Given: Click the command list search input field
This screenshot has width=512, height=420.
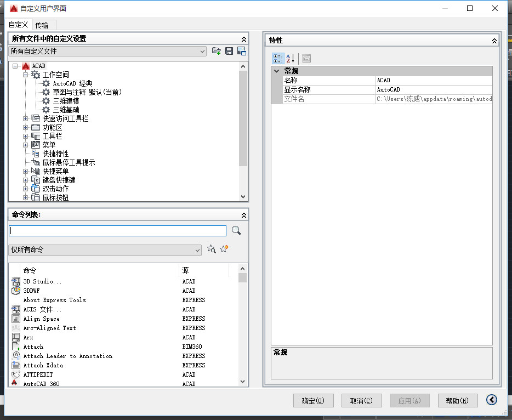Looking at the screenshot, I should 117,231.
